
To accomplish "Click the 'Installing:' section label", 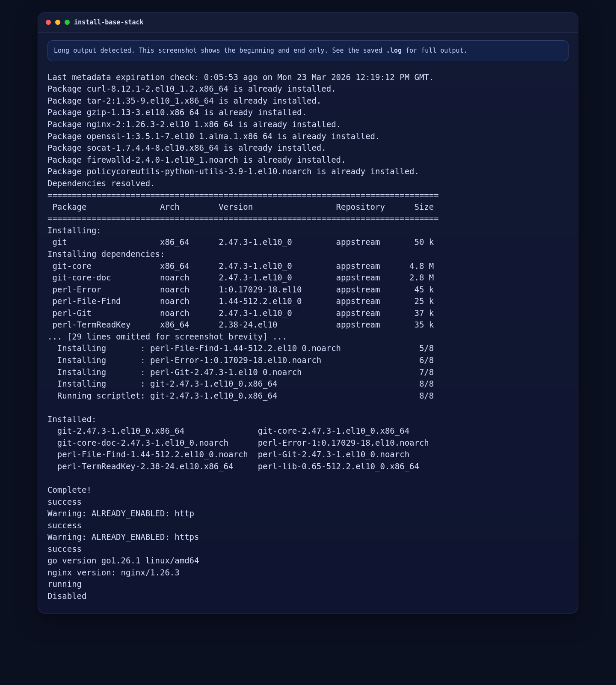I will pyautogui.click(x=74, y=231).
